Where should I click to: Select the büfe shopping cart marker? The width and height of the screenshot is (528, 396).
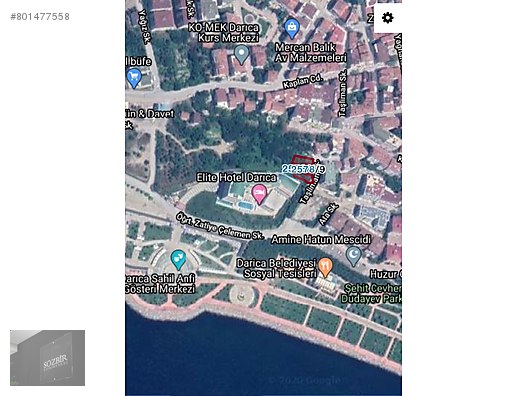tap(134, 78)
